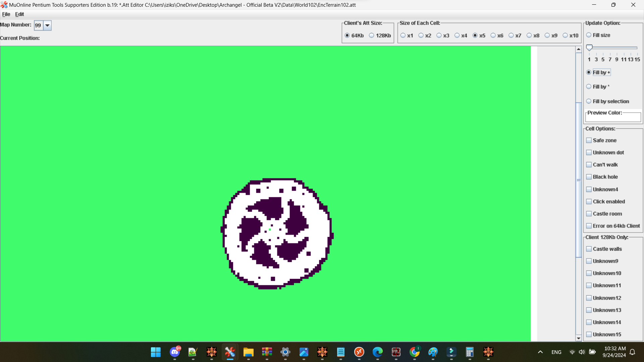Viewport: 644px width, 362px height.
Task: Open the notifications bell
Action: coord(633,352)
